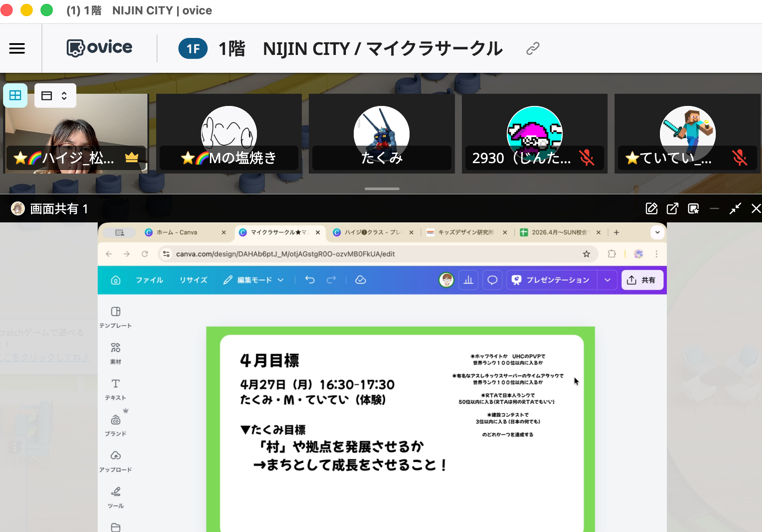Open the テンプレート sidebar panel

[116, 317]
